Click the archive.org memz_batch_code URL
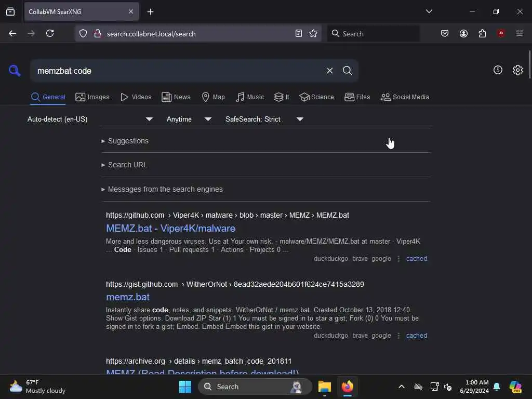532x399 pixels. (198, 362)
